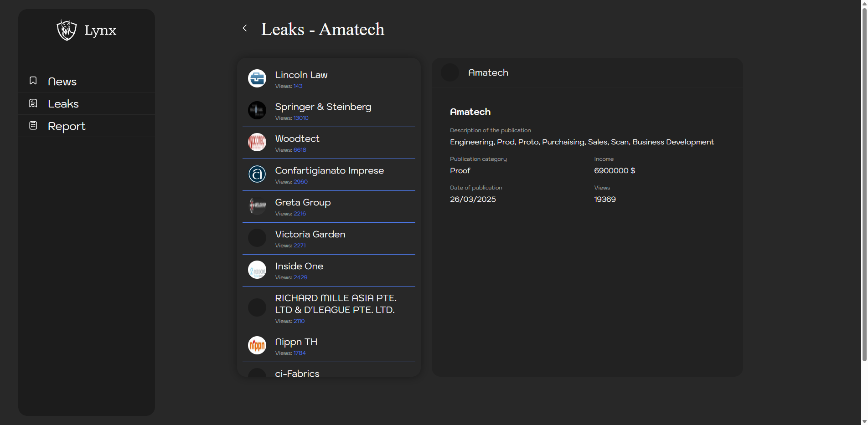Click the page's vertical scrollbar
This screenshot has height=425, width=868.
tap(864, 182)
